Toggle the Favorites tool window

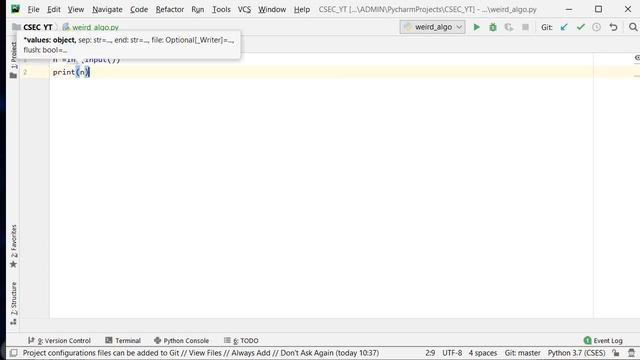pos(13,247)
